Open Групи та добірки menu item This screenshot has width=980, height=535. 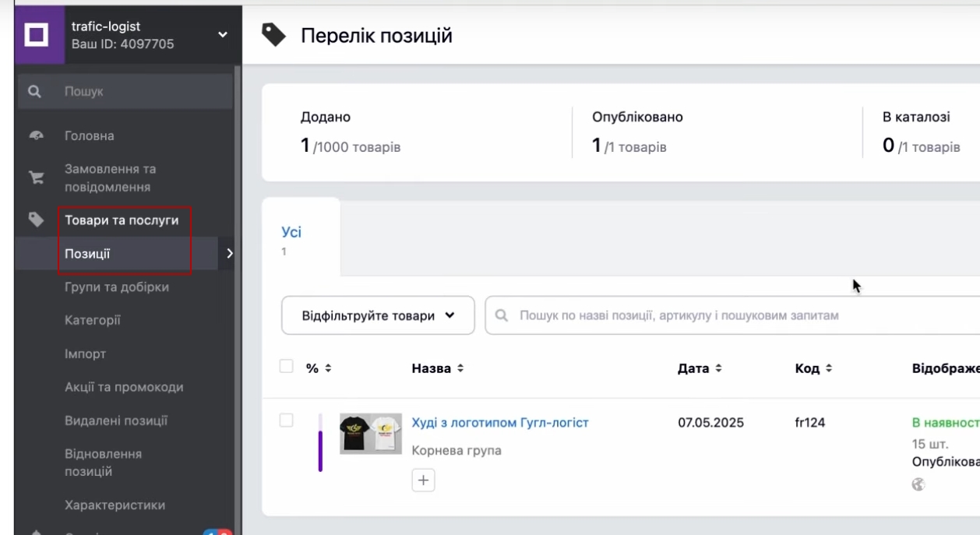coord(117,287)
